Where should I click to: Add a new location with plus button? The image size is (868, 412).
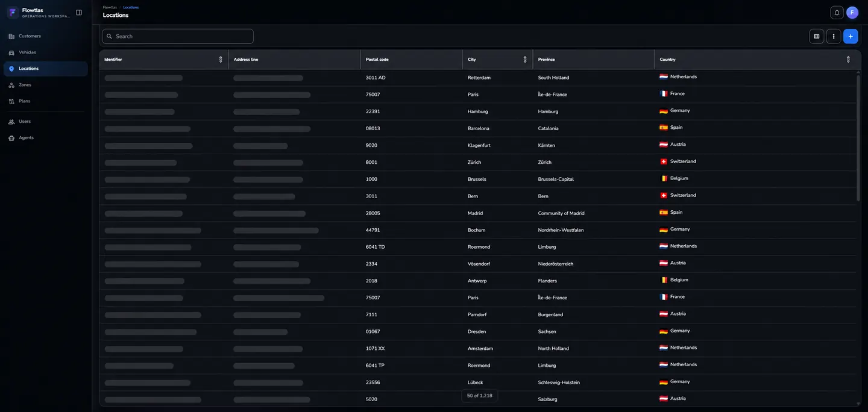[851, 36]
